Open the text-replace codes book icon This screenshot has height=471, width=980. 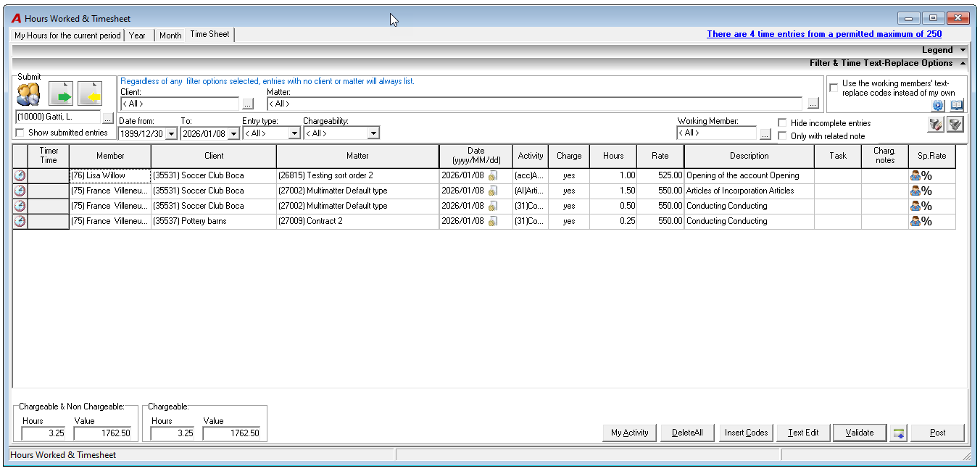pyautogui.click(x=957, y=106)
